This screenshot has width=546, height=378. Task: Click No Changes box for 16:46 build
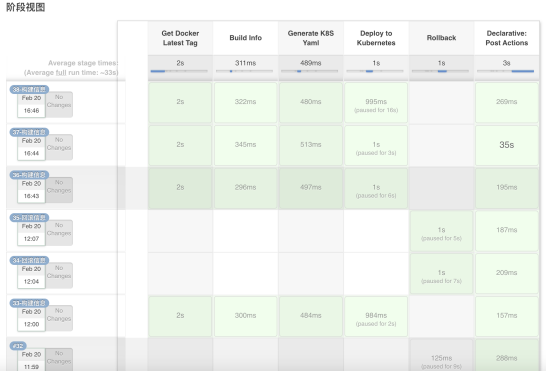click(x=59, y=104)
